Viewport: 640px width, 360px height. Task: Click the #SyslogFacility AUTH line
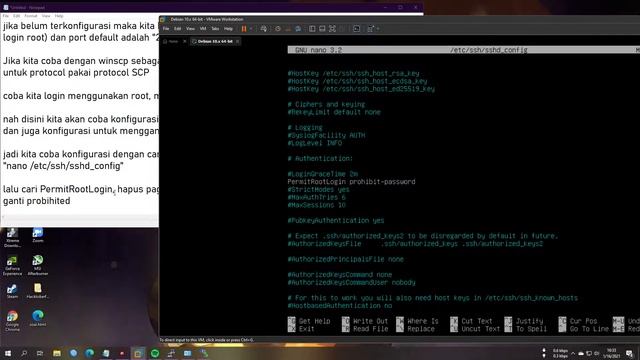point(326,135)
